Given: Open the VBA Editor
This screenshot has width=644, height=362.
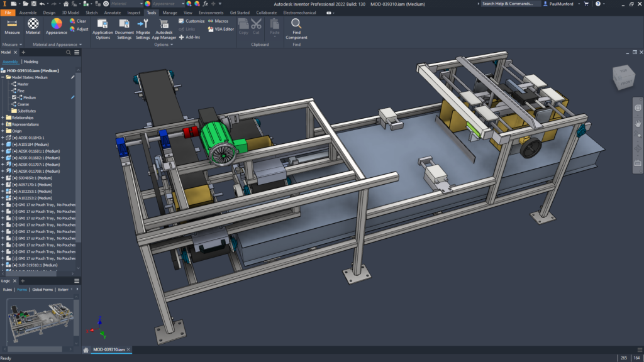Looking at the screenshot, I should (x=220, y=29).
